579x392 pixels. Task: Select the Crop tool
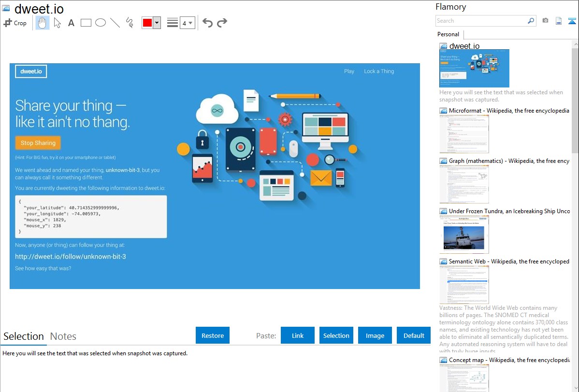[x=15, y=23]
